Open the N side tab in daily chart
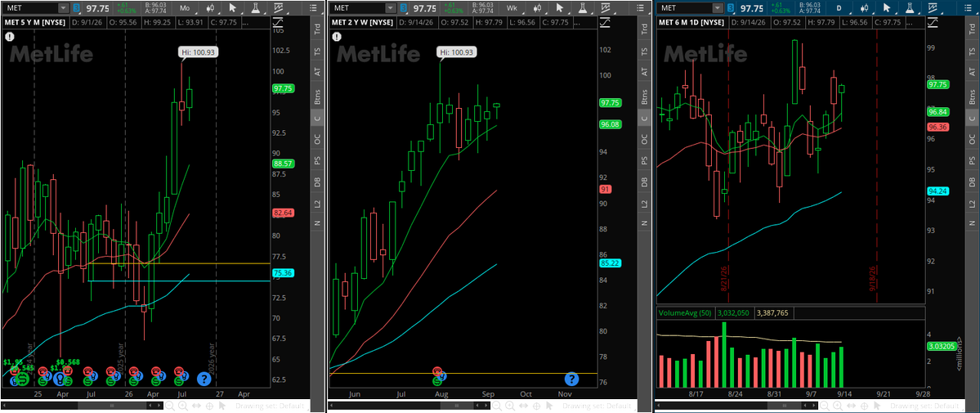This screenshot has width=980, height=413. click(x=971, y=223)
